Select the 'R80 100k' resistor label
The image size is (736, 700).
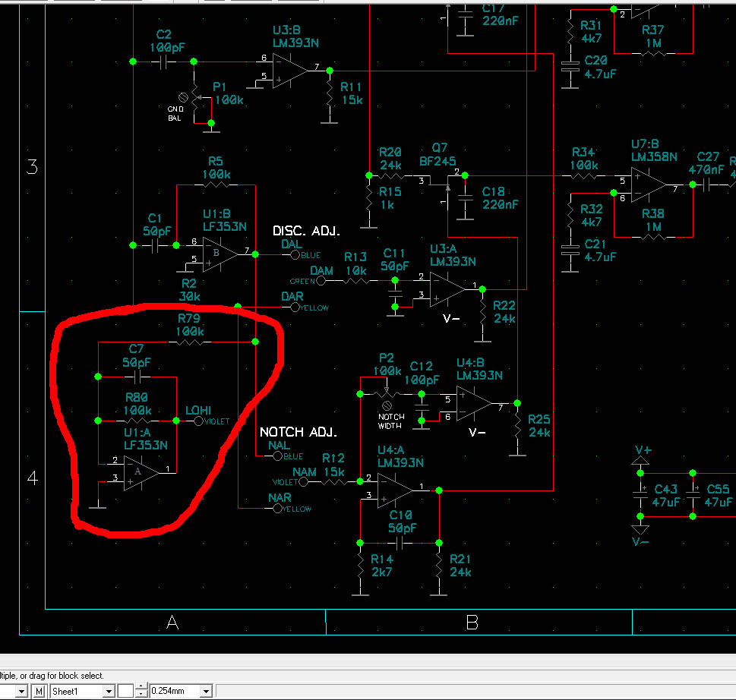[137, 403]
